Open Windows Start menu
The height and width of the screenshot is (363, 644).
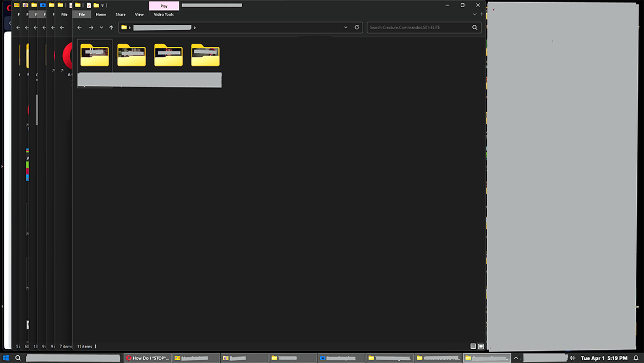pos(6,358)
